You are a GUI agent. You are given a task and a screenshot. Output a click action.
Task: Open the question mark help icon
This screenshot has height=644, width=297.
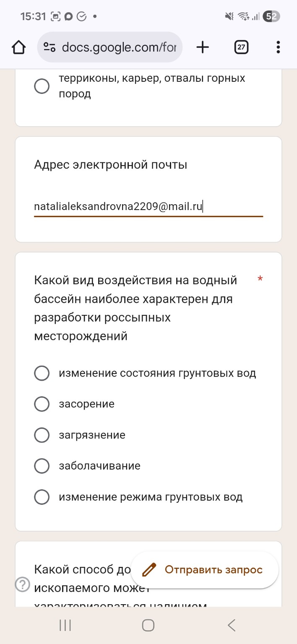pos(22,583)
